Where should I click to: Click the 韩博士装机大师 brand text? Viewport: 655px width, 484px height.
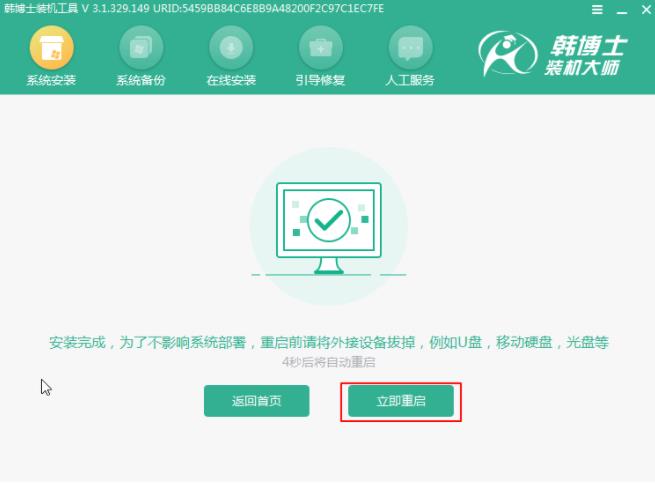(586, 55)
